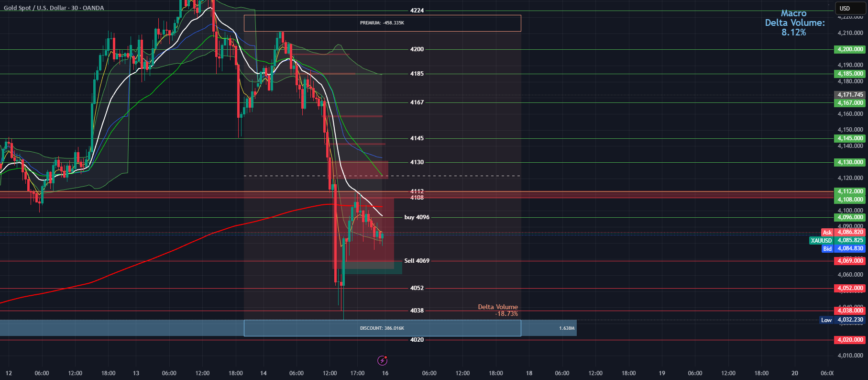This screenshot has width=868, height=380.
Task: Select the red 4,020.000 price-axis tag
Action: (x=850, y=340)
